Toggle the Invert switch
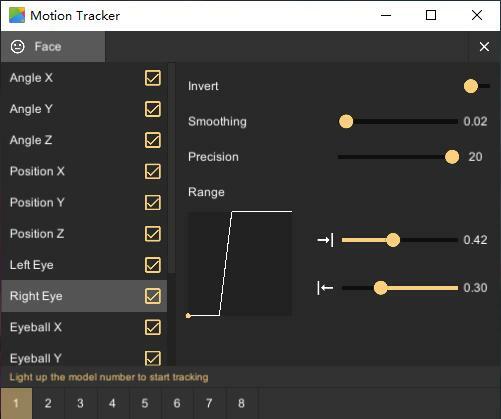 click(x=477, y=86)
